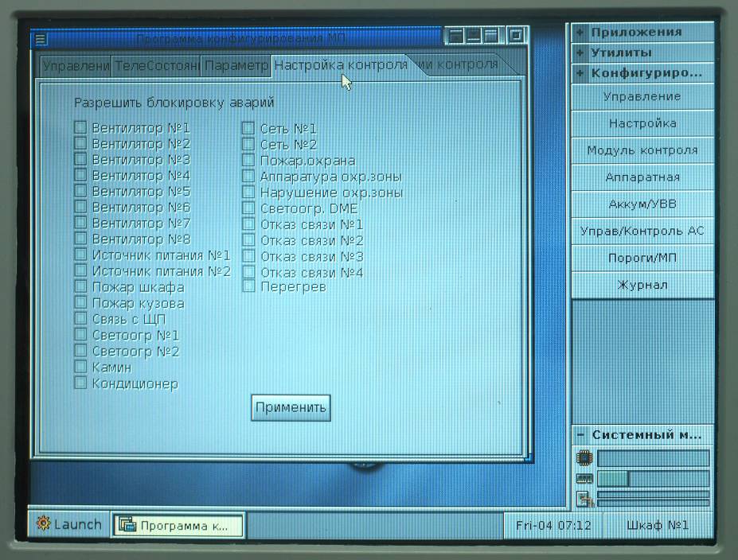This screenshot has width=738, height=560.
Task: Tick Источник питания №2 checkbox
Action: (80, 270)
